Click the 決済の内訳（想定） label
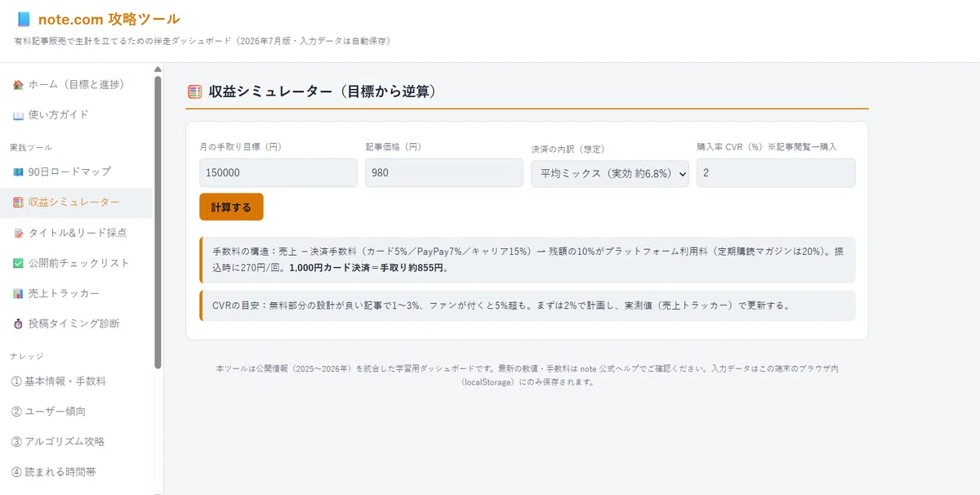This screenshot has width=980, height=495. tap(568, 149)
